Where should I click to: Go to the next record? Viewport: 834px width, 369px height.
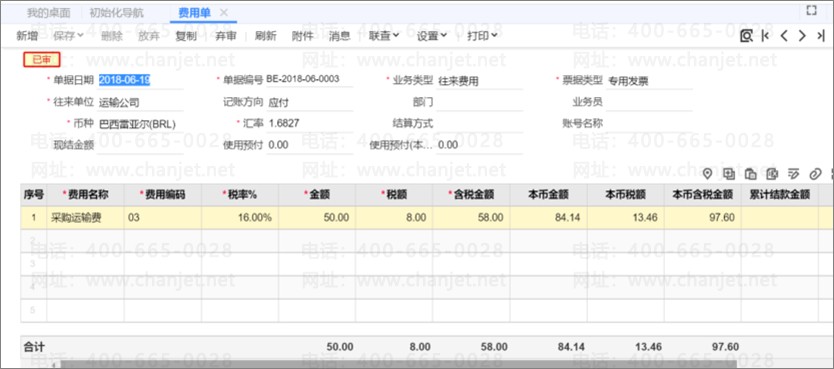[x=802, y=36]
